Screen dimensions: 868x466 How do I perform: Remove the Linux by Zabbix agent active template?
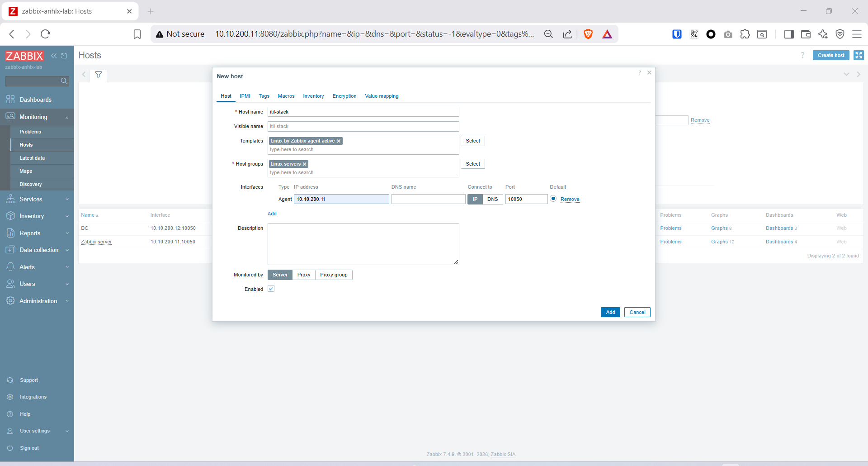[339, 141]
